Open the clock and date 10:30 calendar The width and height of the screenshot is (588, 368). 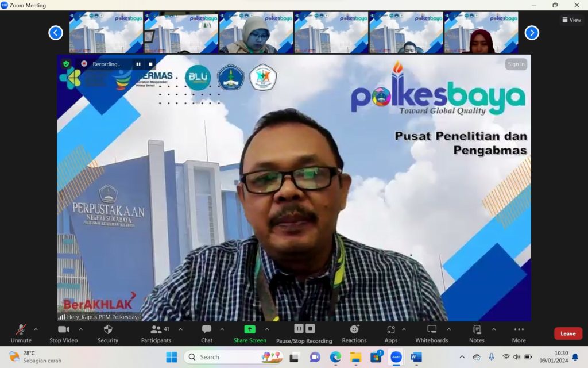coord(554,356)
